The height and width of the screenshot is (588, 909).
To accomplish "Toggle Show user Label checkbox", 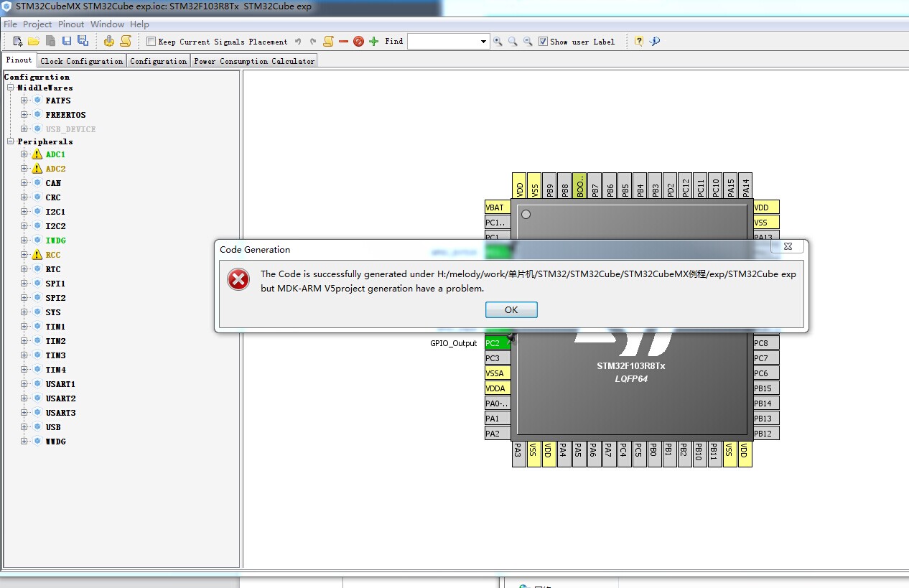I will (x=543, y=42).
